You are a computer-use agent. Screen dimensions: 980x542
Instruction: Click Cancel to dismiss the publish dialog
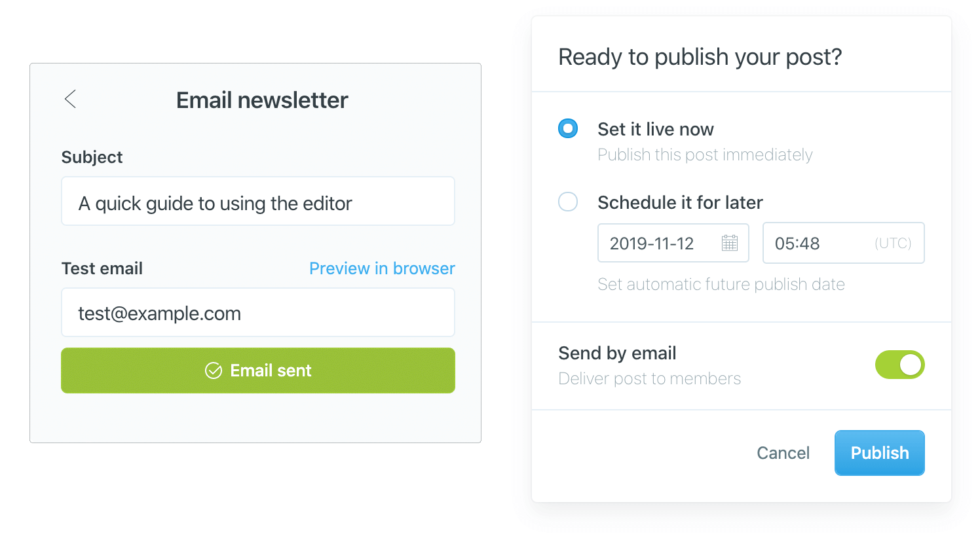click(x=783, y=452)
